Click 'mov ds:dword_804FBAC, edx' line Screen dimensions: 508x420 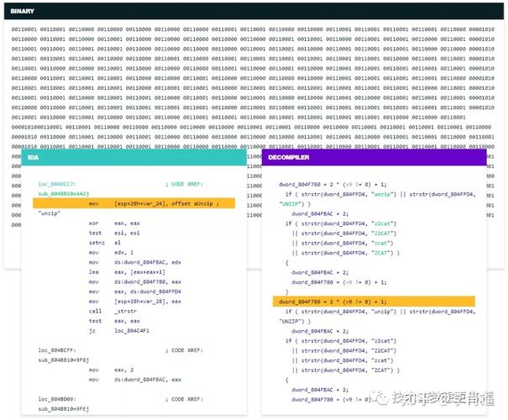click(x=135, y=262)
